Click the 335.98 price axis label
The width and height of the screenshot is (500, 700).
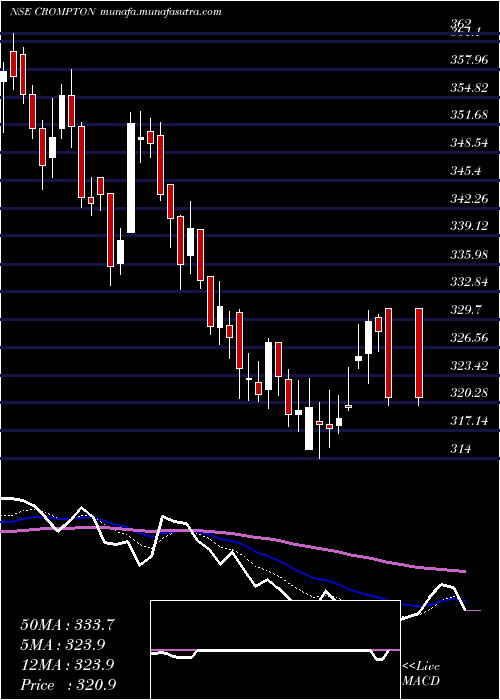(469, 254)
